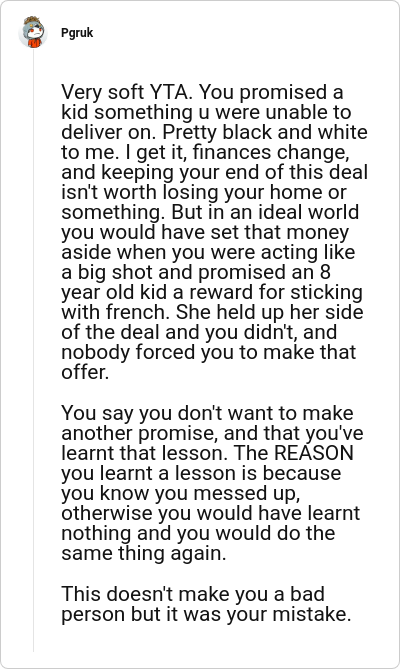Click the line 'you know you messed up,'

point(181,493)
